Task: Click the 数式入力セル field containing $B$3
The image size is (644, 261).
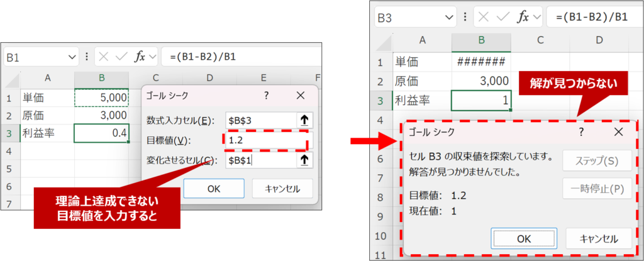Action: [259, 120]
